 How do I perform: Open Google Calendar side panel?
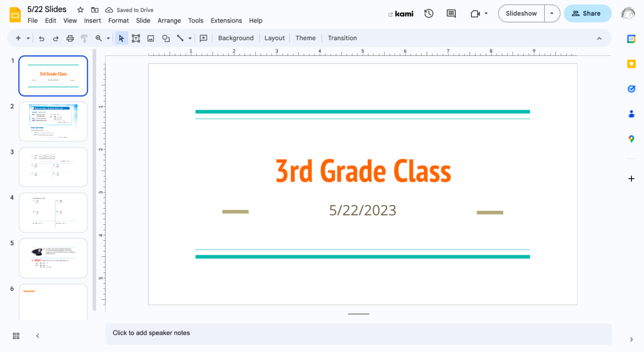point(631,39)
